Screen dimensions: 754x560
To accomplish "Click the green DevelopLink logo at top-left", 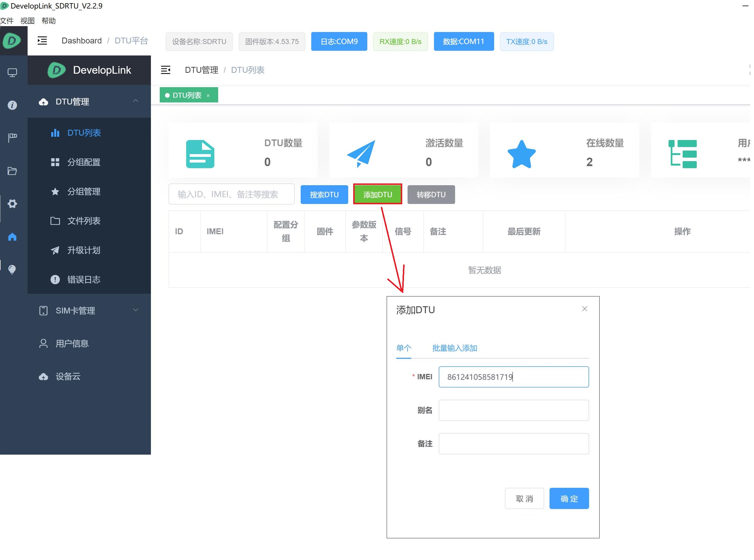I will (12, 41).
